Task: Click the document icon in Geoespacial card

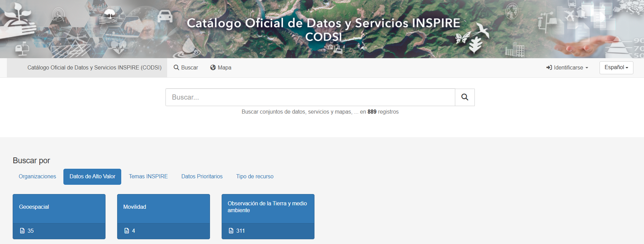Action: [22, 231]
